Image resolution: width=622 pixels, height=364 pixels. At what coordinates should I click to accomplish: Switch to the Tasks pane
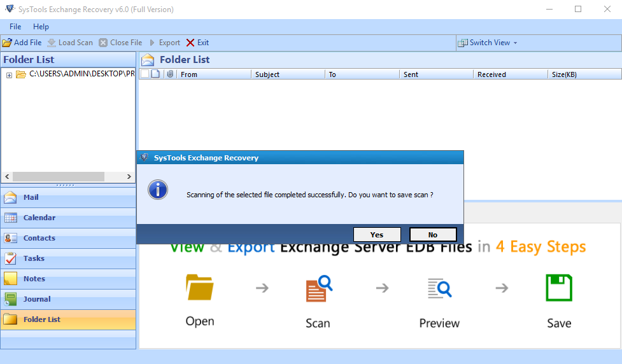coord(68,258)
